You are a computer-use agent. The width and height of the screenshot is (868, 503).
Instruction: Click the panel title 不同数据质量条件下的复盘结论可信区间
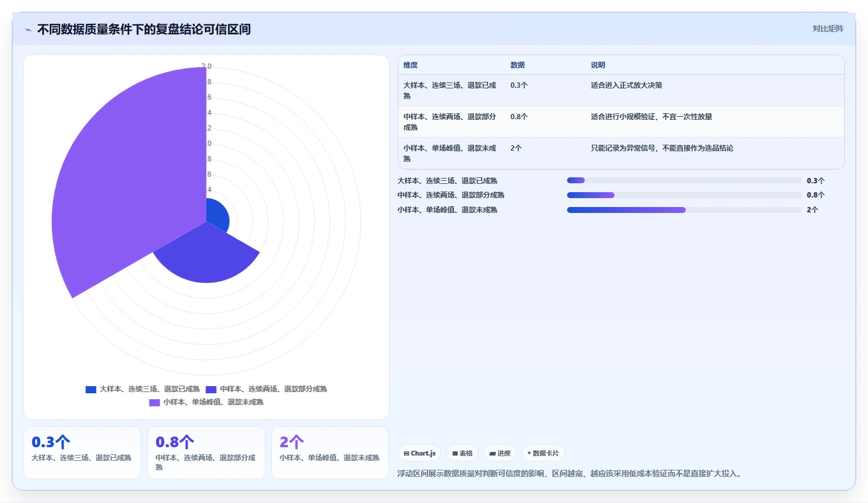144,29
